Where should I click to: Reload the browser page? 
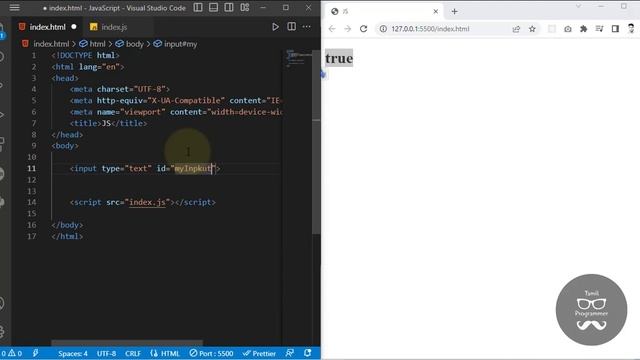click(363, 29)
